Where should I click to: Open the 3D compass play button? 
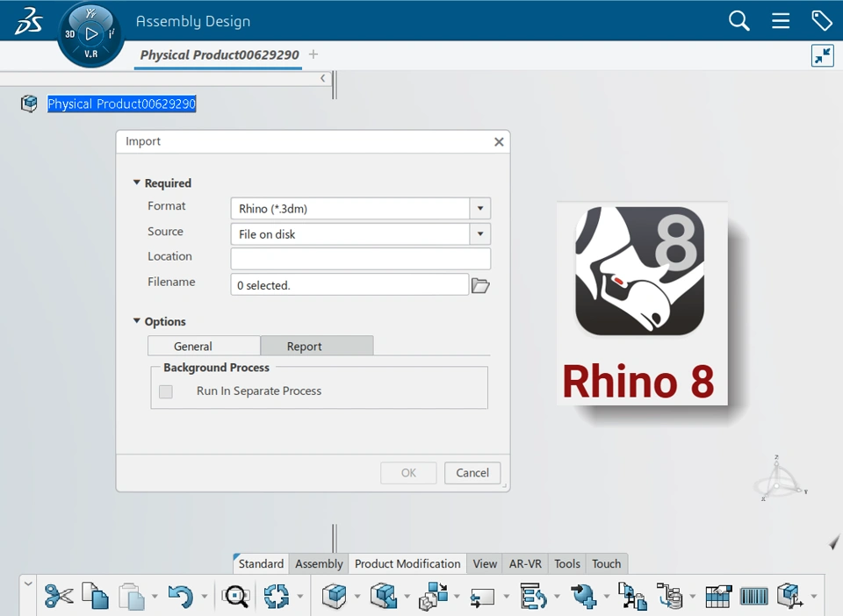click(91, 34)
